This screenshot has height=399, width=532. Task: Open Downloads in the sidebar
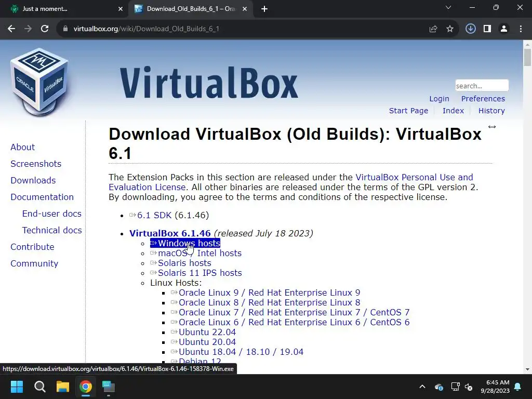click(x=33, y=180)
